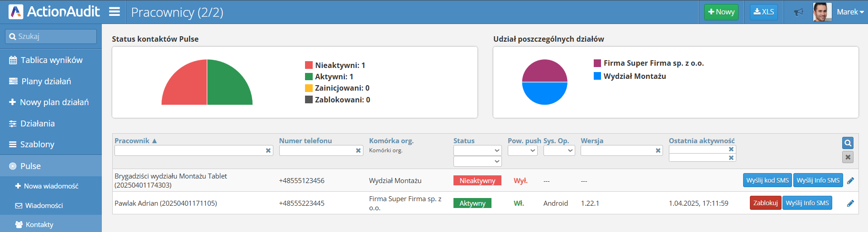Edit Brygadziści wydziału Montażu Tablet row pencil
The width and height of the screenshot is (868, 232).
pos(850,181)
